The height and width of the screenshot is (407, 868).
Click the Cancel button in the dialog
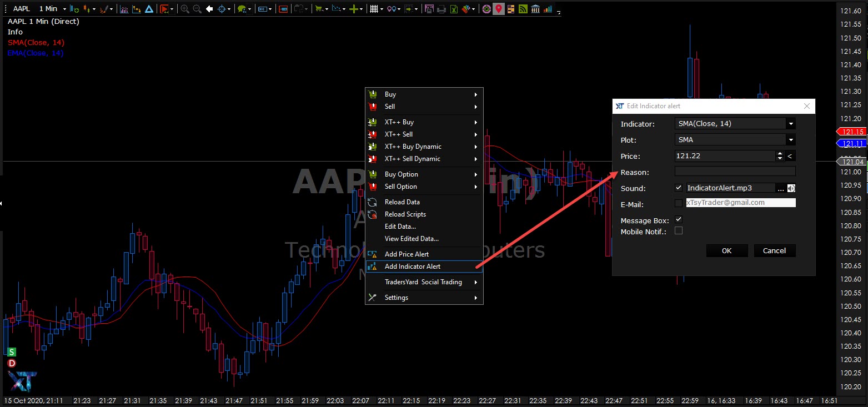point(774,250)
